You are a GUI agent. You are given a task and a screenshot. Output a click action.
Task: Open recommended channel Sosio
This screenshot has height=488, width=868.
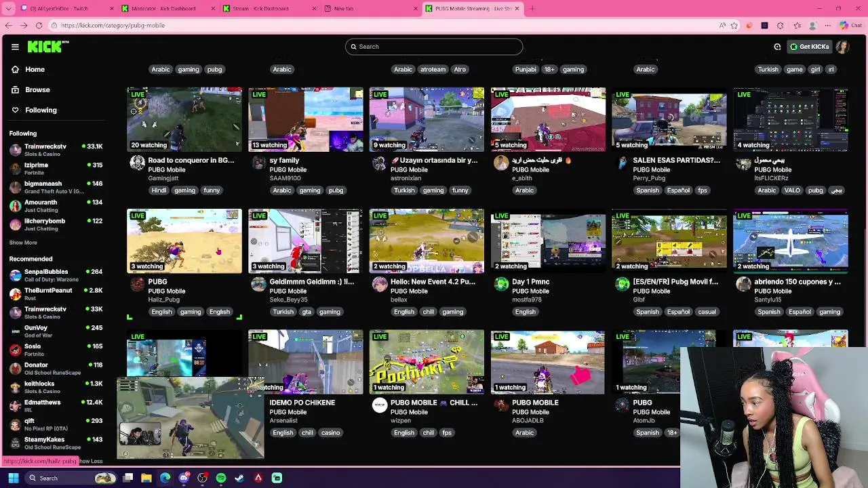pos(54,350)
